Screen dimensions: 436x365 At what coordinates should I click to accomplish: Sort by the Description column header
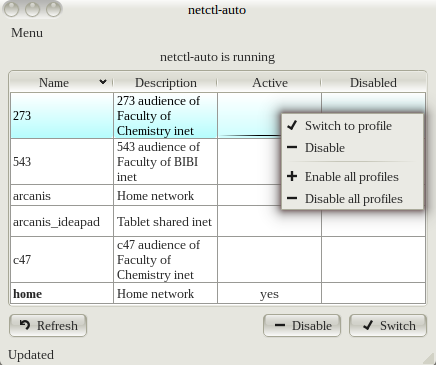[x=166, y=82]
